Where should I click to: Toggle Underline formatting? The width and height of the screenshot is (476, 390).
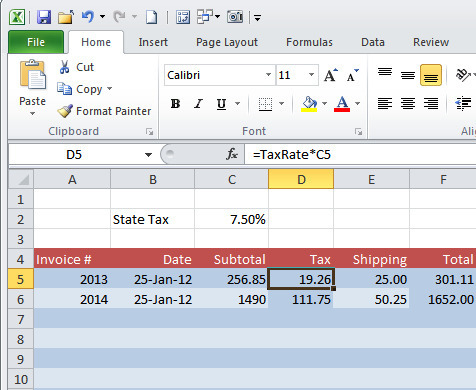point(221,104)
